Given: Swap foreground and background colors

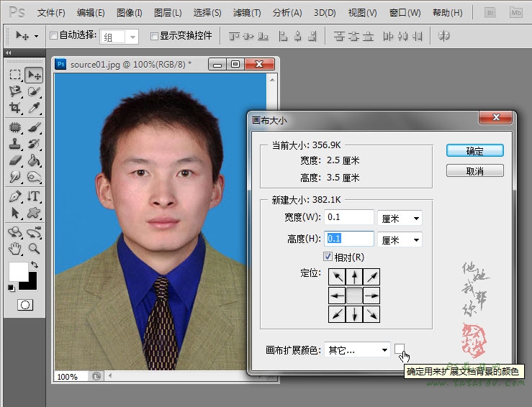Looking at the screenshot, I should click(x=35, y=265).
